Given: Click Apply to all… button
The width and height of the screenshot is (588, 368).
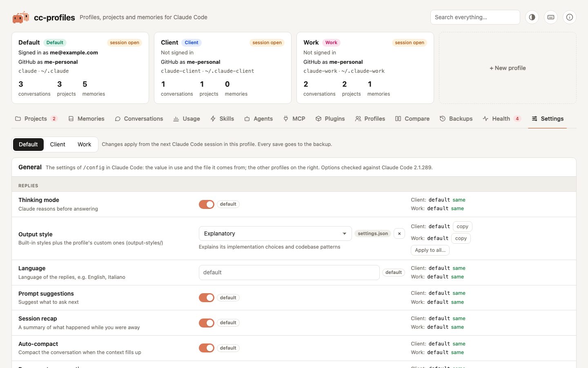Looking at the screenshot, I should coord(430,250).
